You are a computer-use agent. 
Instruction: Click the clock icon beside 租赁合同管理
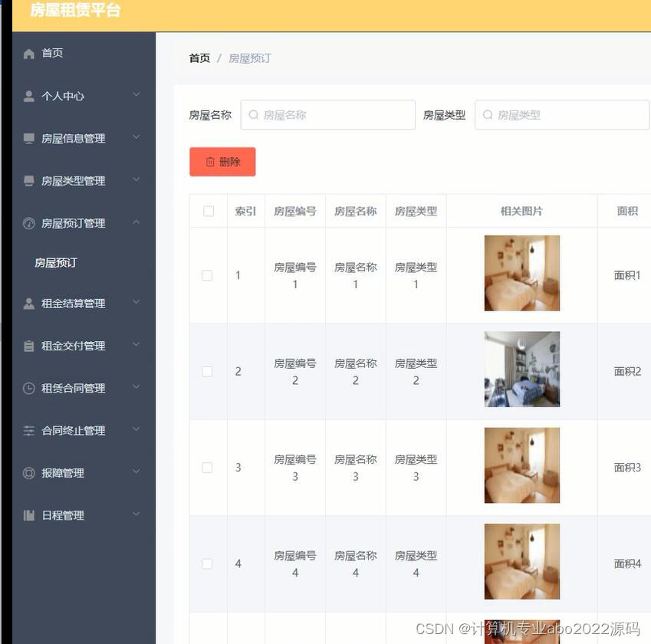[x=28, y=388]
